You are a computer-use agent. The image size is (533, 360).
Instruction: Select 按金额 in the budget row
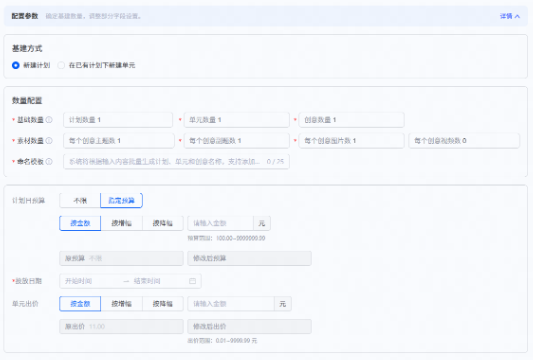[x=80, y=223]
